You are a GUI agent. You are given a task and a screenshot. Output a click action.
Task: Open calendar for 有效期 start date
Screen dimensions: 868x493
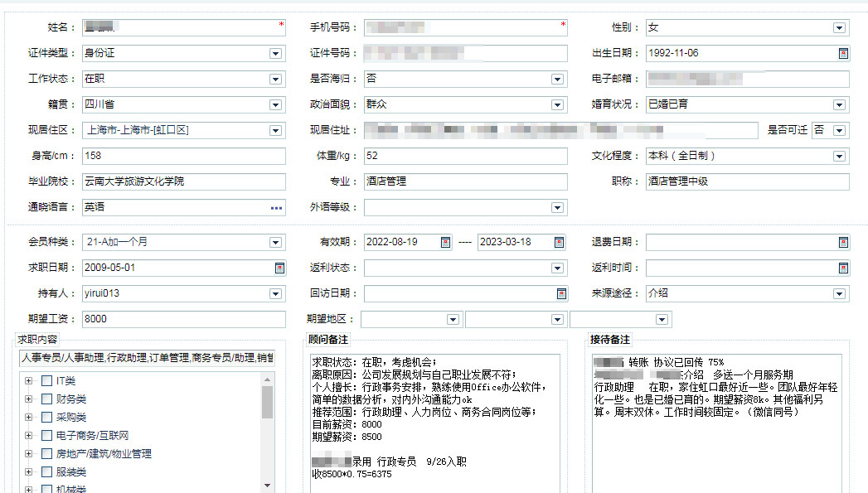(x=446, y=242)
